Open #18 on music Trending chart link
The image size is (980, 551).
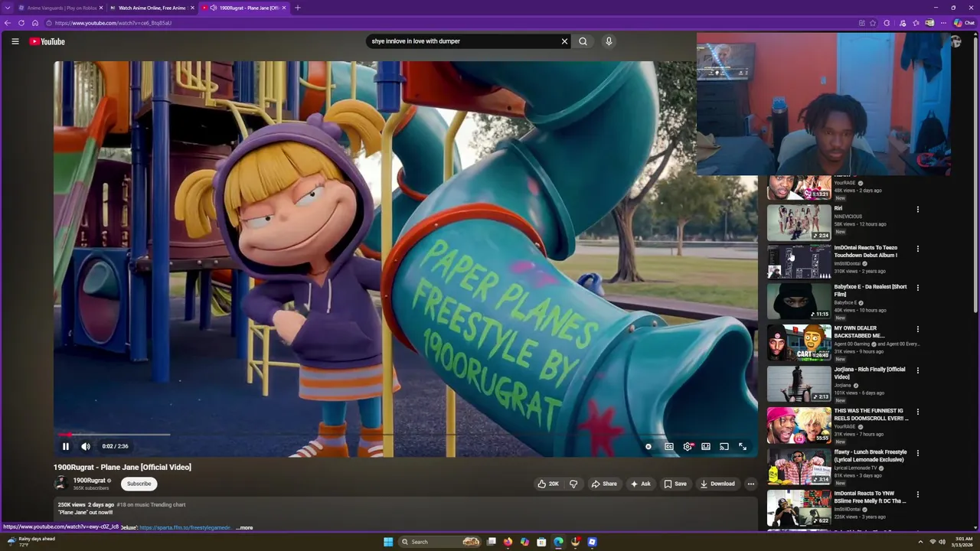coord(151,505)
